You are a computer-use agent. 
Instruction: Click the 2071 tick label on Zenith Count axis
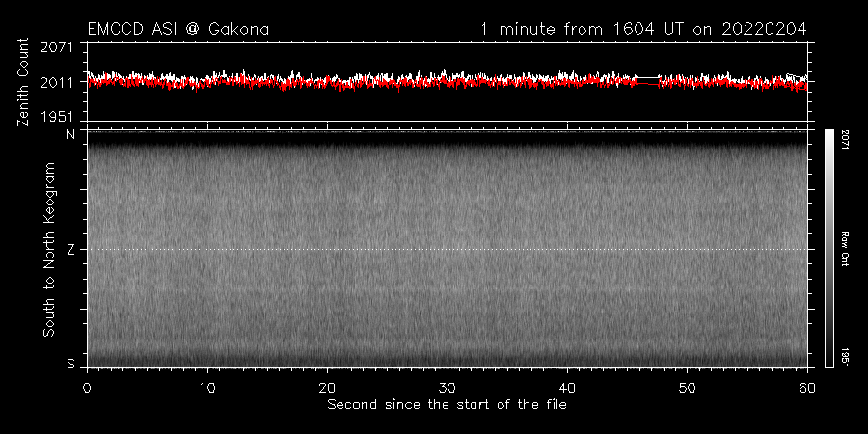click(x=57, y=47)
